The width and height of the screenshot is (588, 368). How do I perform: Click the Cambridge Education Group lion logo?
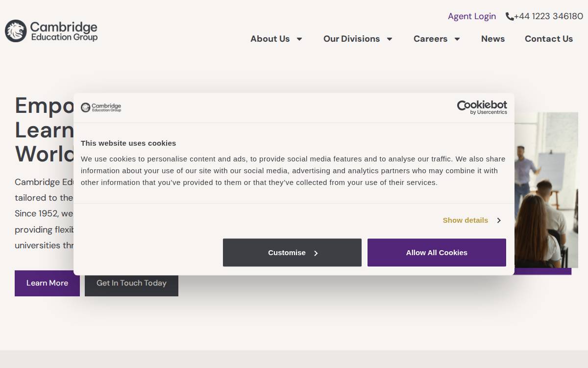point(51,31)
